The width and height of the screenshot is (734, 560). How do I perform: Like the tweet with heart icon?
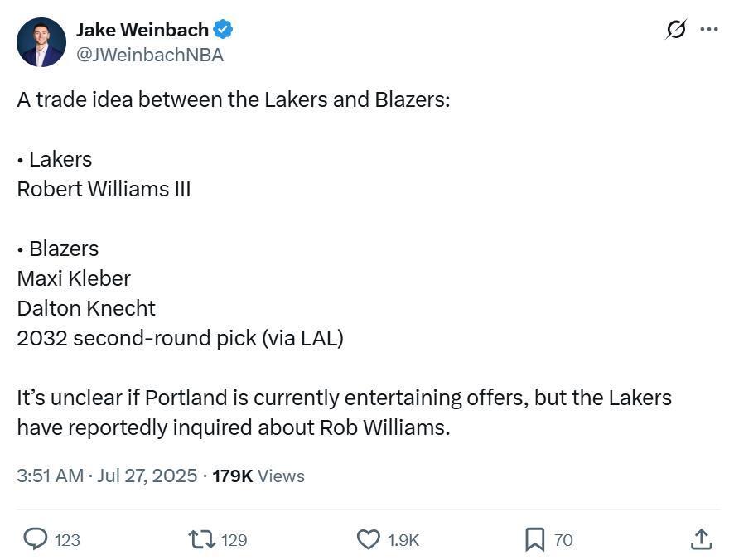click(x=369, y=539)
